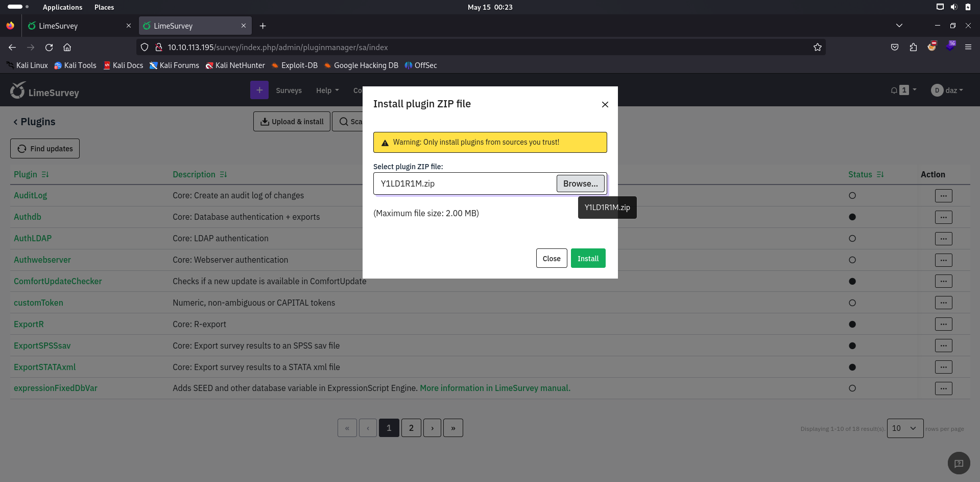Close the Install plugin dialog with X

(x=605, y=104)
